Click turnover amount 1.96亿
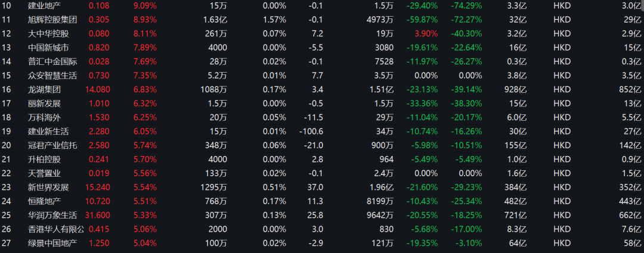This screenshot has width=644, height=253. tap(382, 187)
